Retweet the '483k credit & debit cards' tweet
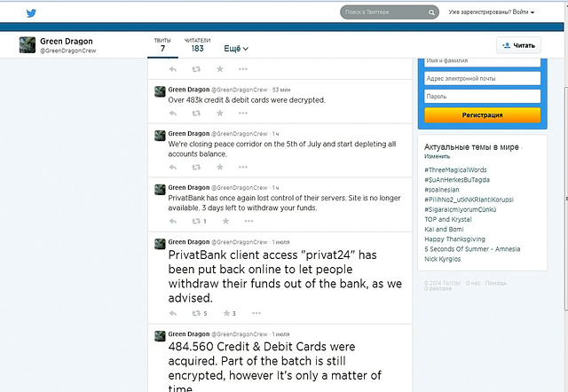The height and width of the screenshot is (392, 568). click(196, 114)
